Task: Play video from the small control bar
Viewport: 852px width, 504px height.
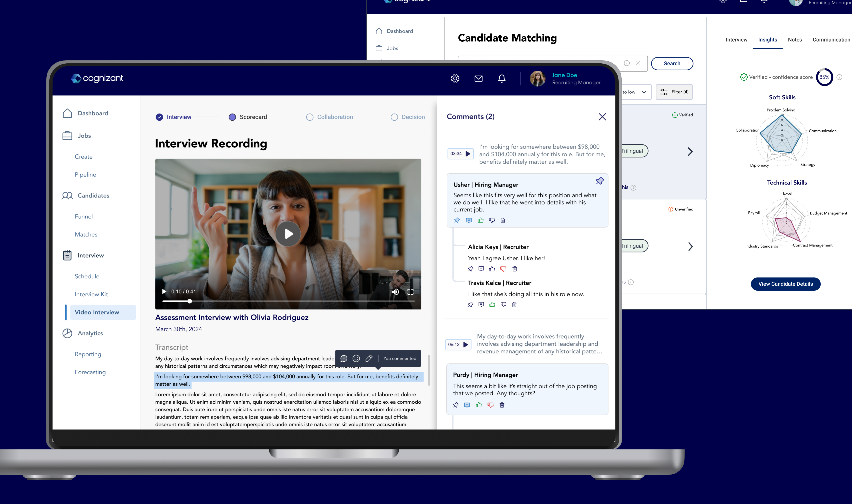Action: 164,292
